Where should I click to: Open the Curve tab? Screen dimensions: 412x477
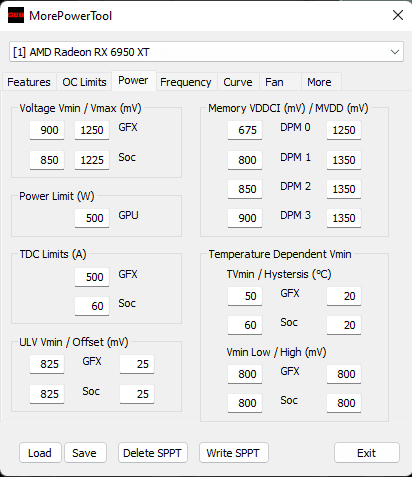click(x=238, y=82)
